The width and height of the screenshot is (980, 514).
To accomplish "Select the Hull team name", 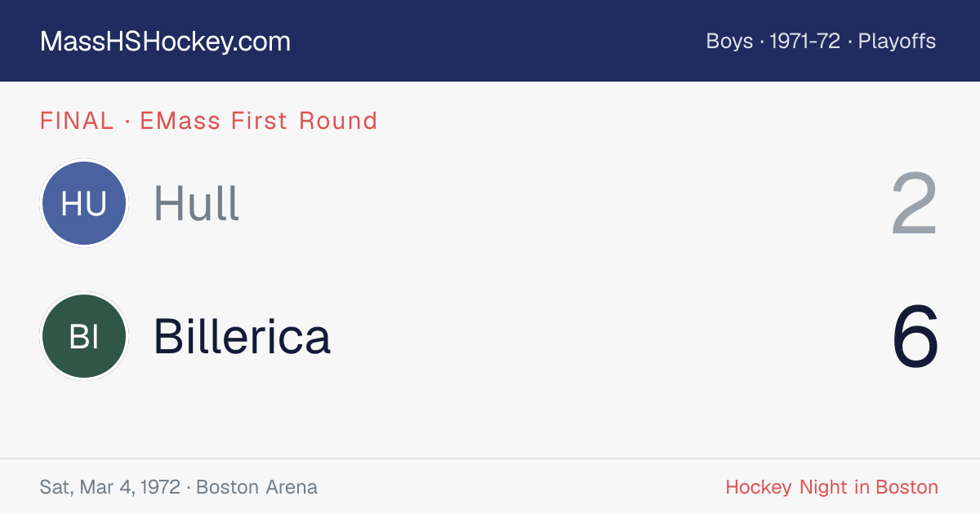I will (196, 203).
